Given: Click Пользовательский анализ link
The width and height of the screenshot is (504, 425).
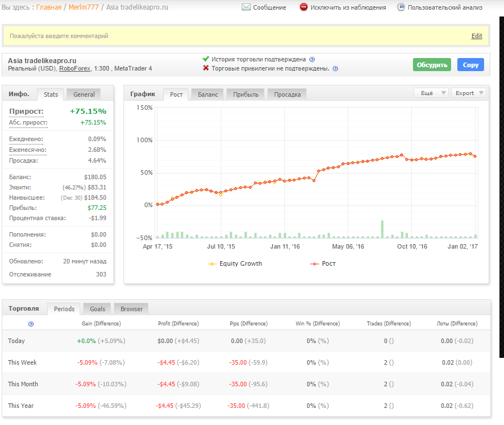Looking at the screenshot, I should (x=445, y=7).
